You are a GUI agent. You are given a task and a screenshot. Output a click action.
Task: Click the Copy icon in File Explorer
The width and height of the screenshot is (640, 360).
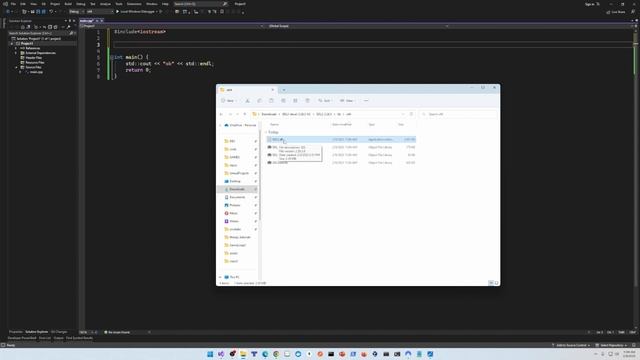click(259, 101)
